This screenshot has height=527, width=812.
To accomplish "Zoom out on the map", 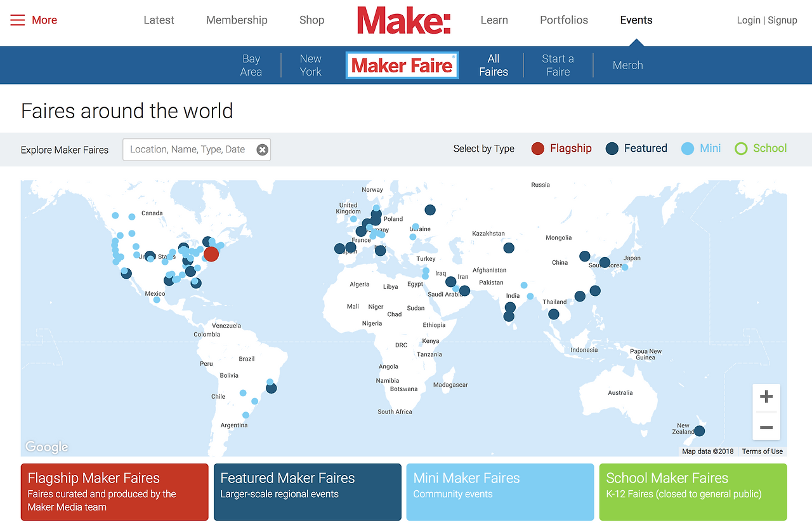I will pyautogui.click(x=766, y=427).
